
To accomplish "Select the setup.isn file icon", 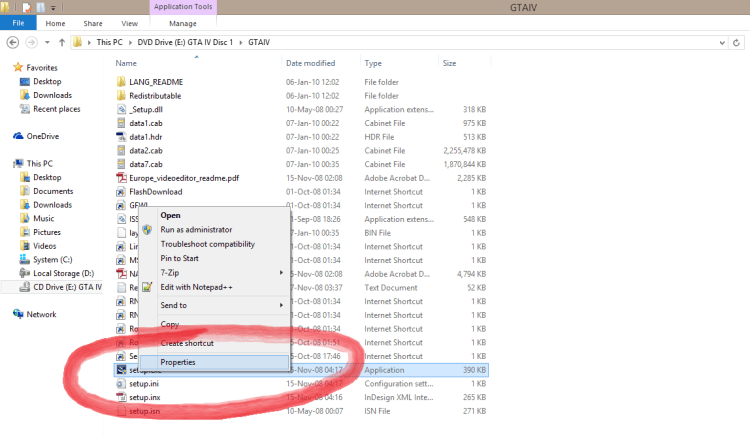I will 121,411.
